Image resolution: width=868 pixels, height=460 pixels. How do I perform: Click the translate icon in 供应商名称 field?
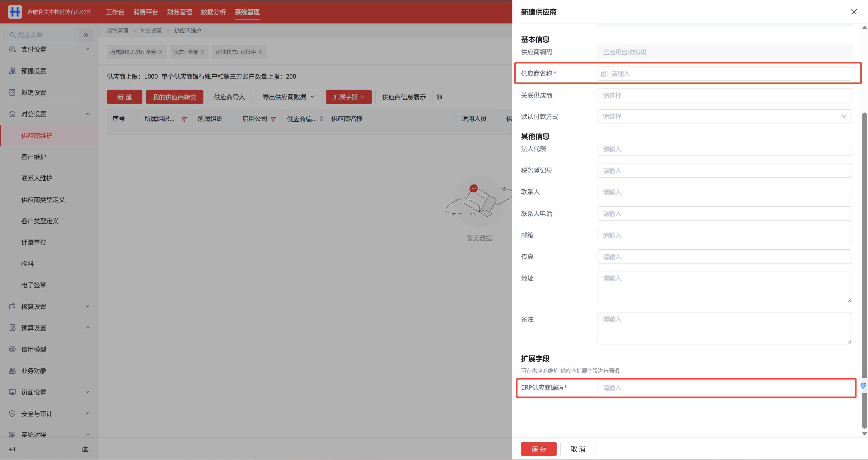click(604, 74)
